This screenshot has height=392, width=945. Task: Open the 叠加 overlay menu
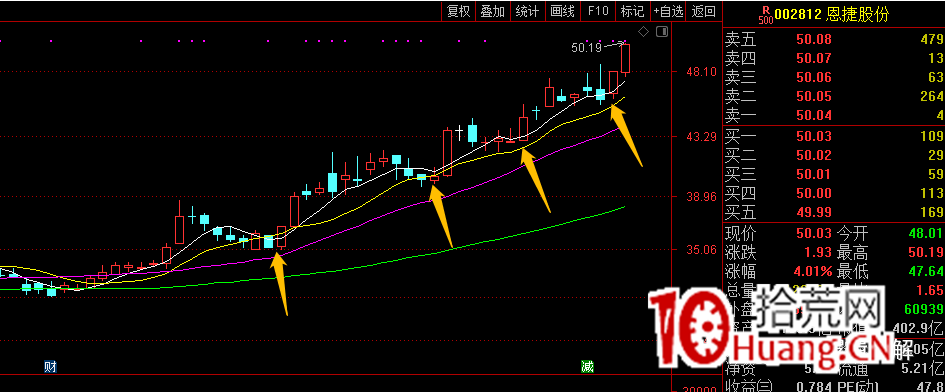pyautogui.click(x=492, y=11)
